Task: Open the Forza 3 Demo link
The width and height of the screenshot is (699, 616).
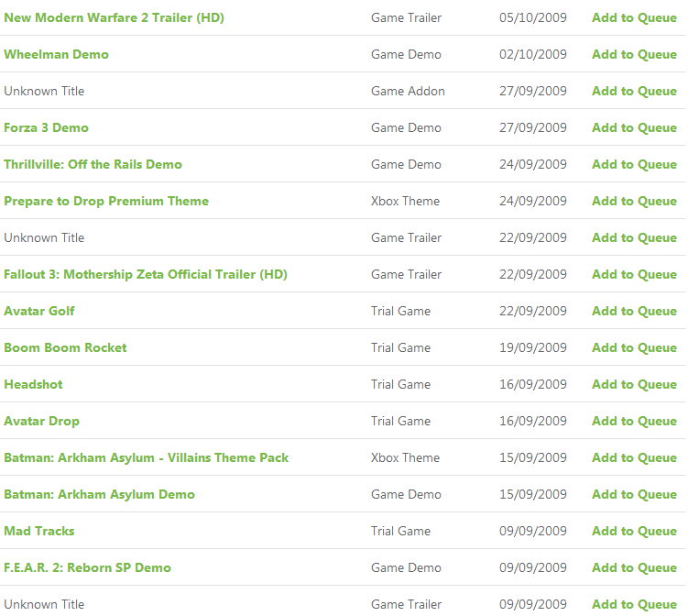Action: pyautogui.click(x=46, y=127)
